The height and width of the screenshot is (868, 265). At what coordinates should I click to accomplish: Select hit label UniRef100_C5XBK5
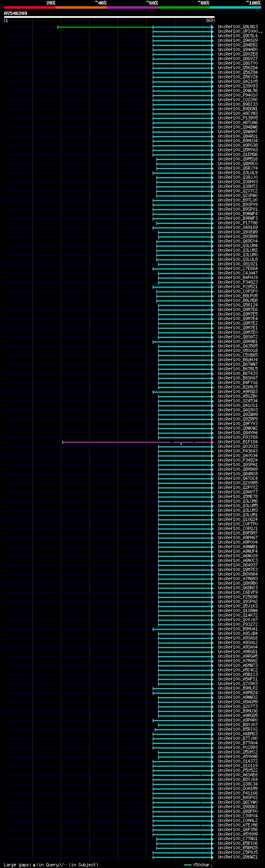pyautogui.click(x=238, y=355)
